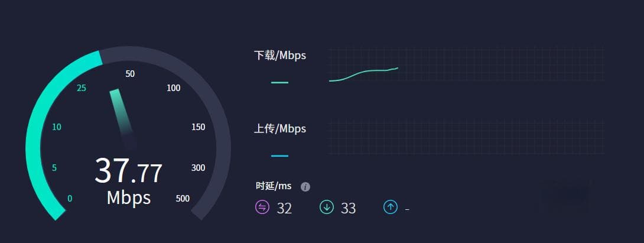Click the 时延/ms label

coord(274,186)
